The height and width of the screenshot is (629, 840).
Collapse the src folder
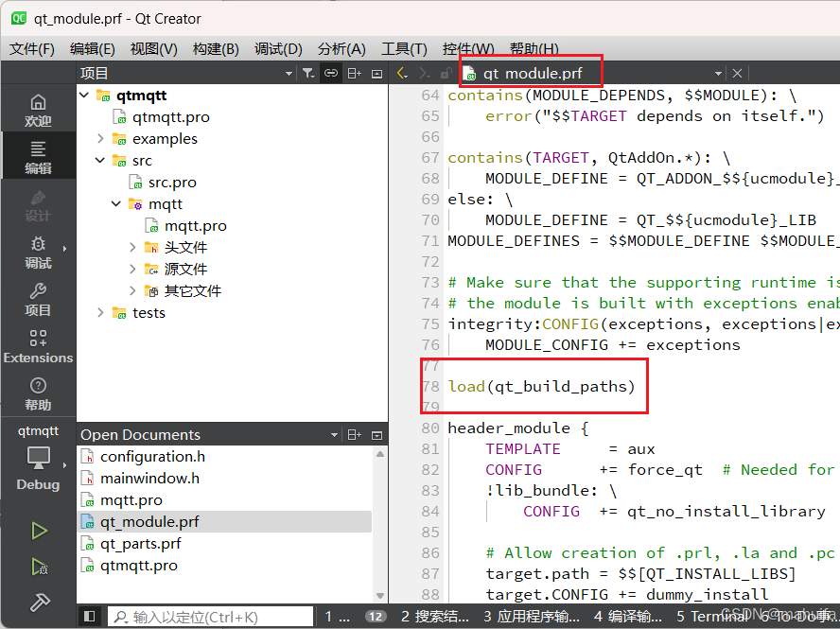100,161
